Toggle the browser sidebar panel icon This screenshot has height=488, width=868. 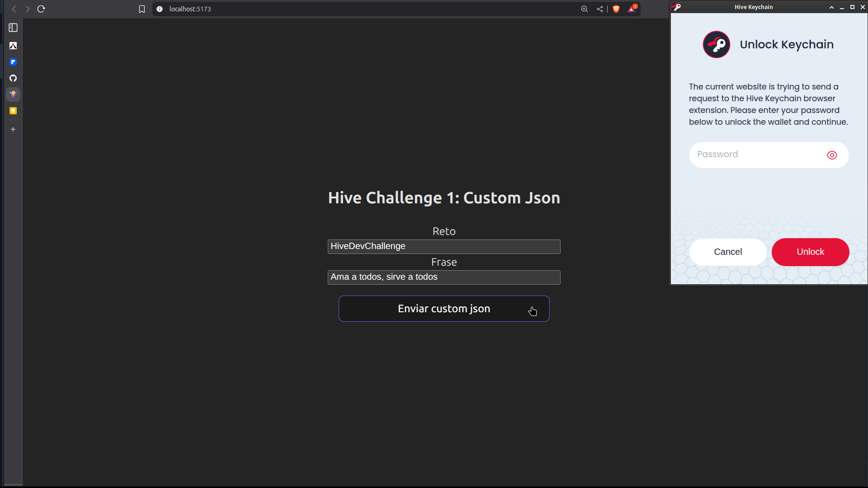[13, 28]
